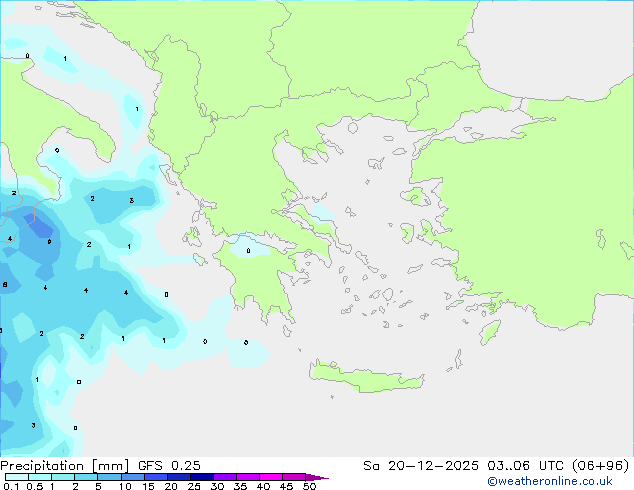Image resolution: width=634 pixels, height=490 pixels.
Task: Select the 20–25 mm dark blue legend swatch
Action: [179, 477]
